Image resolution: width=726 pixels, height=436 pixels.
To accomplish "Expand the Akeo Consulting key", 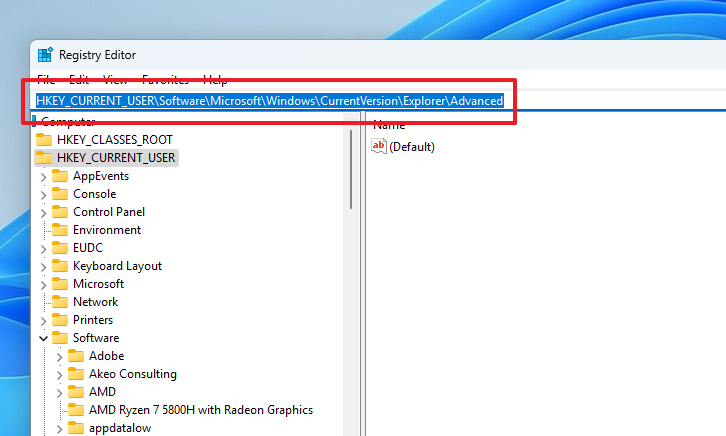I will click(x=59, y=374).
